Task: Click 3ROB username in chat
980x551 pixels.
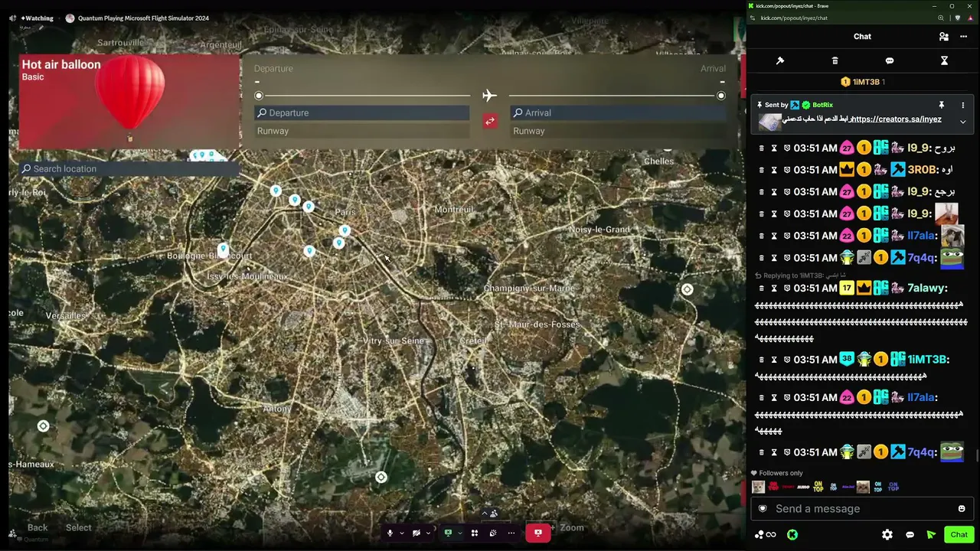Action: [x=923, y=170]
